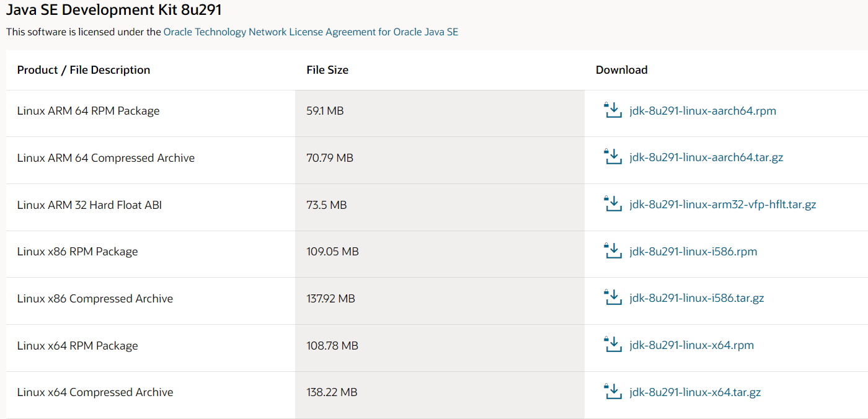This screenshot has height=419, width=868.
Task: Open the Oracle Technology Network License Agreement link
Action: point(311,32)
